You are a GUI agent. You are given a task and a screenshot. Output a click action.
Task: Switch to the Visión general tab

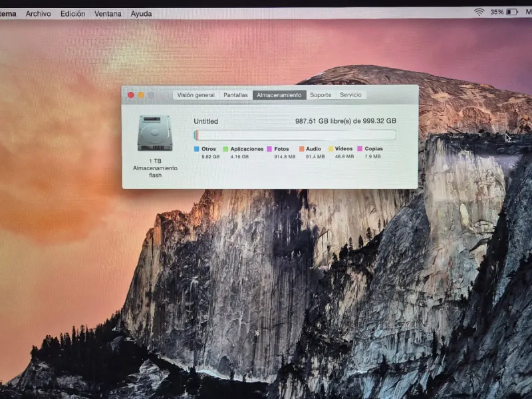click(196, 95)
